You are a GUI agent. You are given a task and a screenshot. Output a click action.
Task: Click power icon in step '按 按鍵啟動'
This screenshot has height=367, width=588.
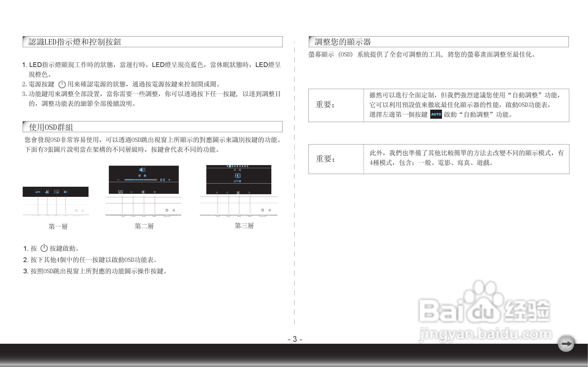[44, 248]
